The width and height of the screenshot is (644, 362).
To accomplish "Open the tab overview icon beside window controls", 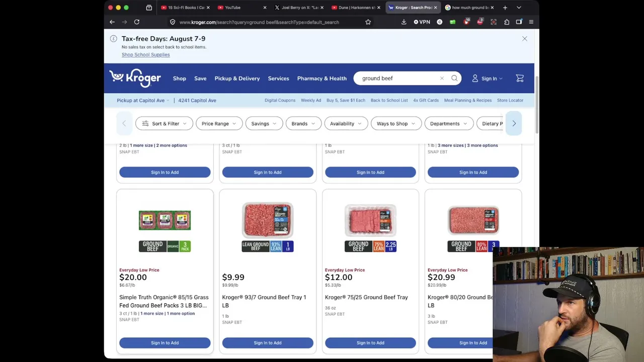I will 149,8.
